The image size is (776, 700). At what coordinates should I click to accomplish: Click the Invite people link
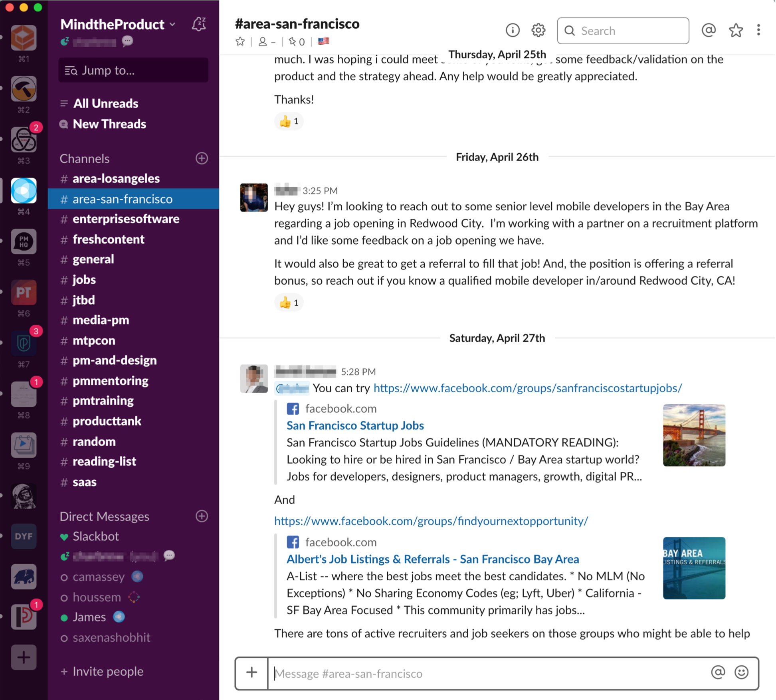102,671
